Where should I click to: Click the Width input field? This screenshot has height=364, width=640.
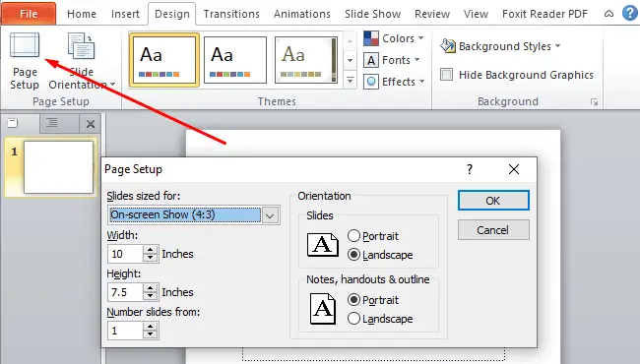pyautogui.click(x=125, y=254)
